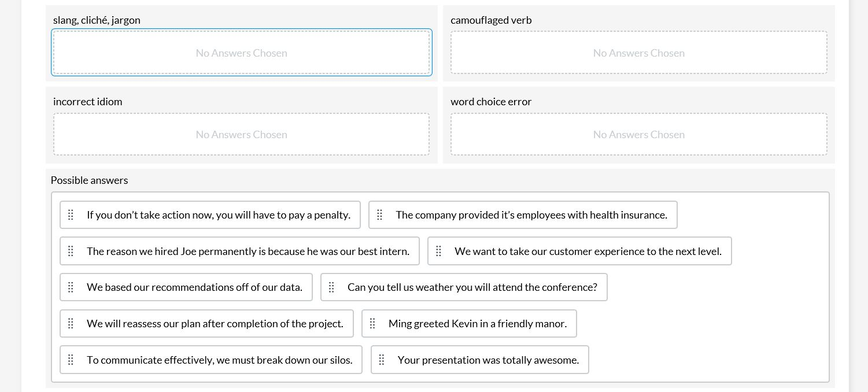Click the 'word choice error' answer drop zone

point(638,134)
